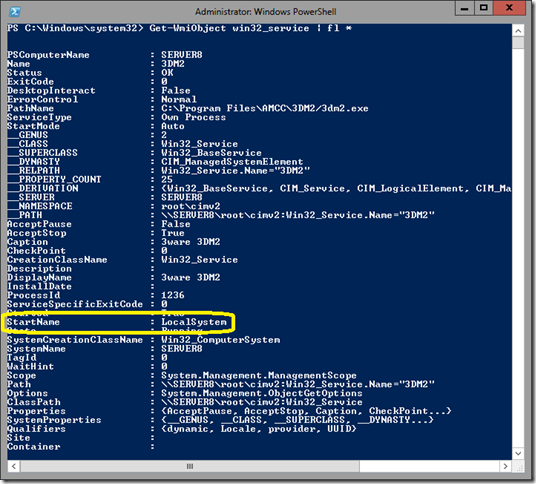Click the 'Container' property label

tap(34, 446)
